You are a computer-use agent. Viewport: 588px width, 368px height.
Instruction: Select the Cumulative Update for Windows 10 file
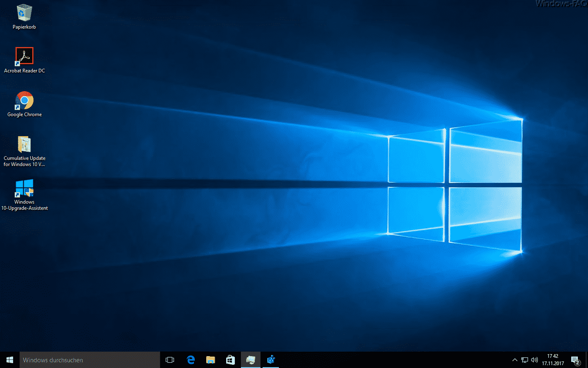(24, 151)
